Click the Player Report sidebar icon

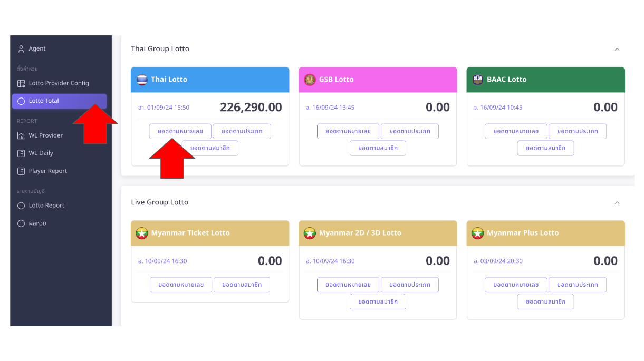(21, 171)
